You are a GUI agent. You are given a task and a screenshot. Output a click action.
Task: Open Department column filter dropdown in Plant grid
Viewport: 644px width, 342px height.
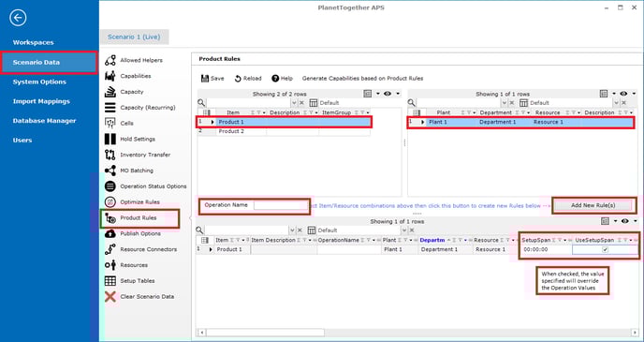529,112
